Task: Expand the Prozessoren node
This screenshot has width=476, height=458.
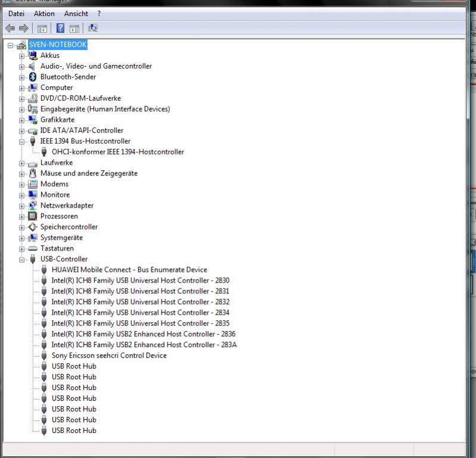Action: (x=21, y=217)
